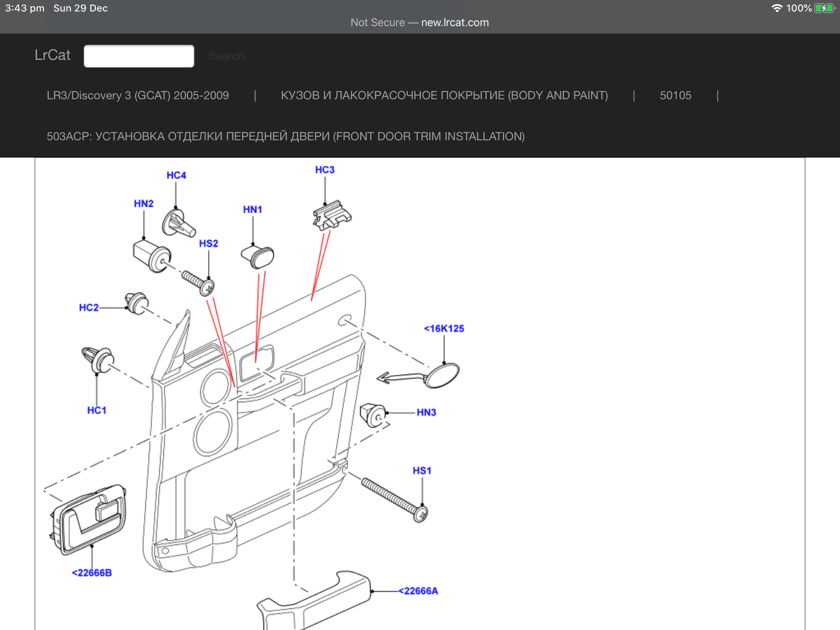Open LR3/Discovery 3 (GCAT) 2005-2009 breadcrumb
This screenshot has width=840, height=630.
pos(138,96)
